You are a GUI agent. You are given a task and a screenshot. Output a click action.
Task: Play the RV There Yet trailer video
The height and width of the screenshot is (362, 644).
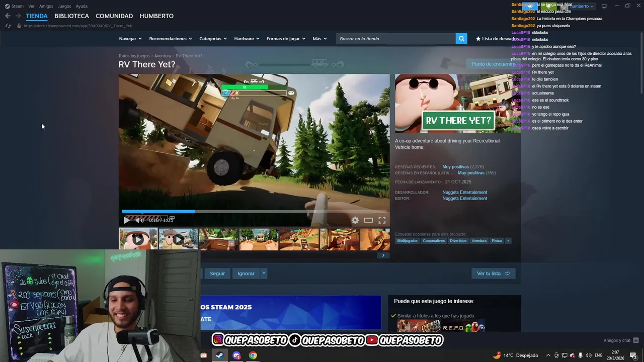126,220
